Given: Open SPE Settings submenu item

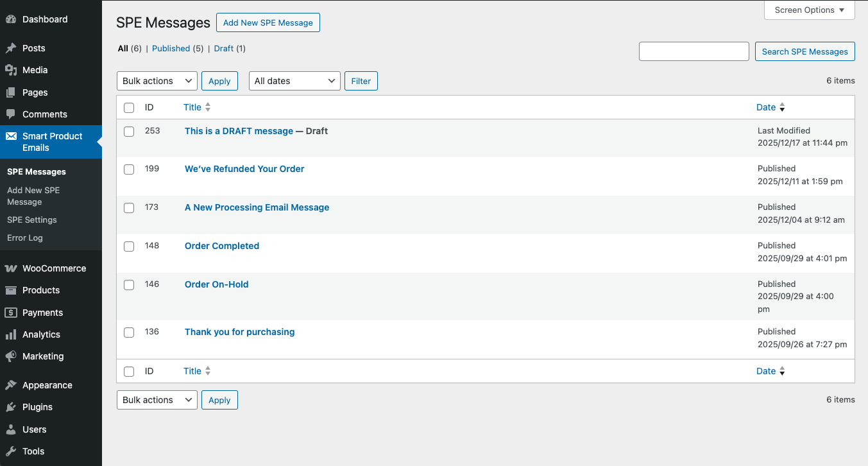Looking at the screenshot, I should 32,220.
